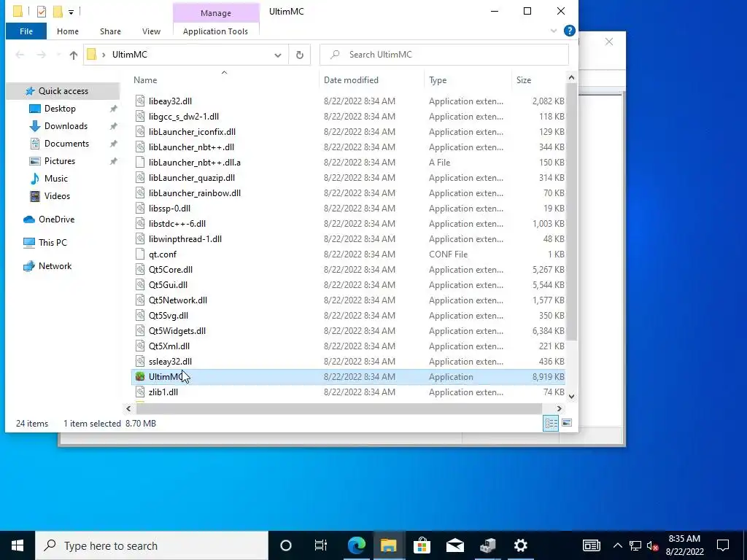747x560 pixels.
Task: Click the taskbar search box
Action: pos(152,545)
